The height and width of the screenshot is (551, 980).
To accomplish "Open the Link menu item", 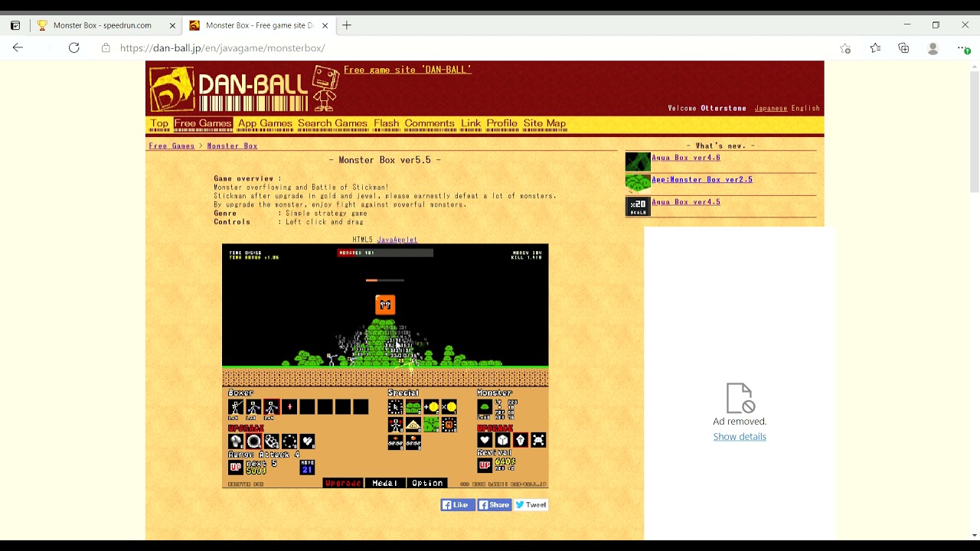I will click(x=471, y=123).
